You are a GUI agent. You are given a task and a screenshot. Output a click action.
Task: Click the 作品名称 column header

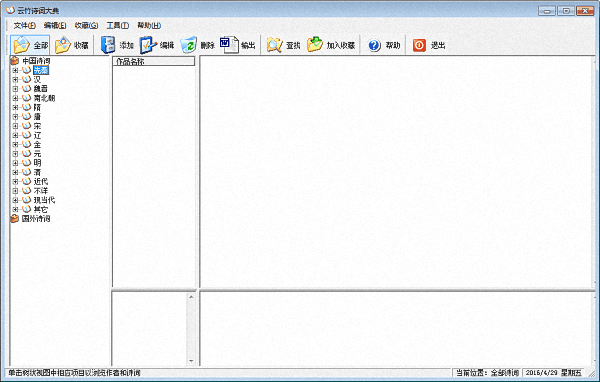coord(154,61)
